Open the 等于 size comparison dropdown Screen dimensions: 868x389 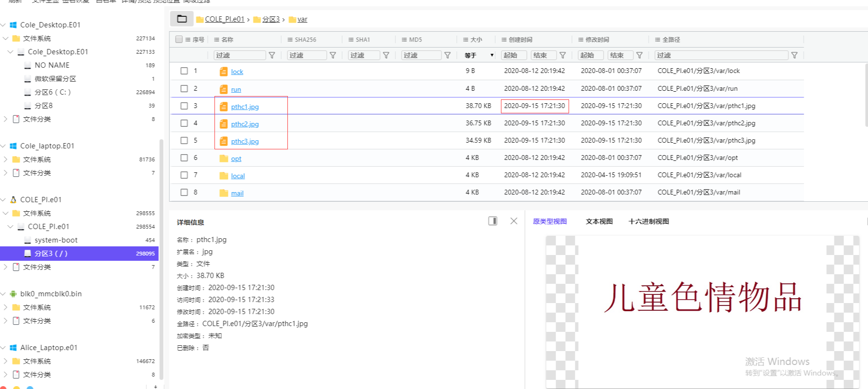click(x=479, y=55)
